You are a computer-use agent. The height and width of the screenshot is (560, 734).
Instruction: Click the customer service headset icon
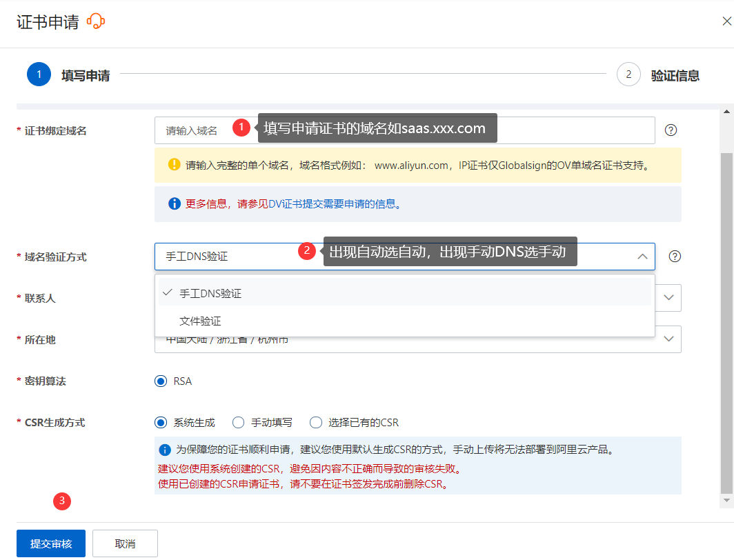click(x=96, y=22)
